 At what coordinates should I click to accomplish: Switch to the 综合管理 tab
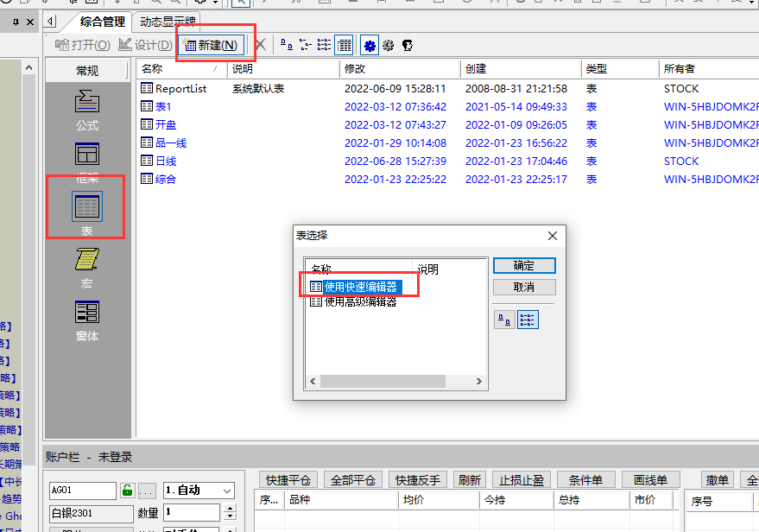click(102, 22)
